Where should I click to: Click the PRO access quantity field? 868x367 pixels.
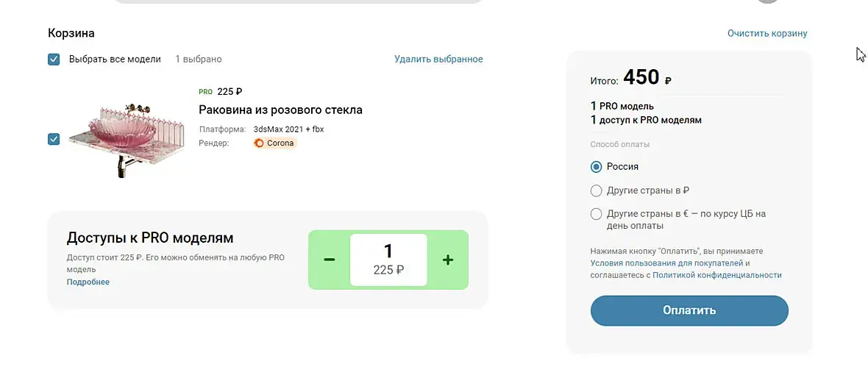388,260
